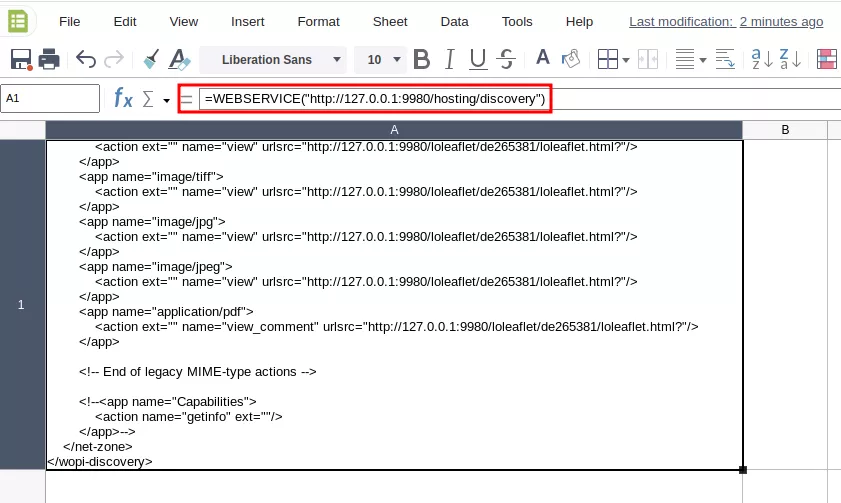Toggle bold formatting
This screenshot has height=503, width=841.
421,60
